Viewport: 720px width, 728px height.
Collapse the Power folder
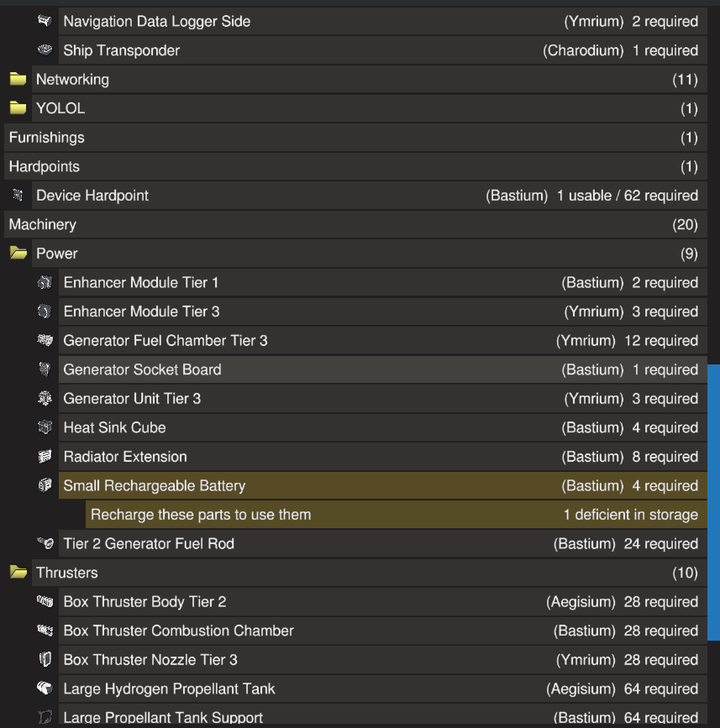pos(18,254)
